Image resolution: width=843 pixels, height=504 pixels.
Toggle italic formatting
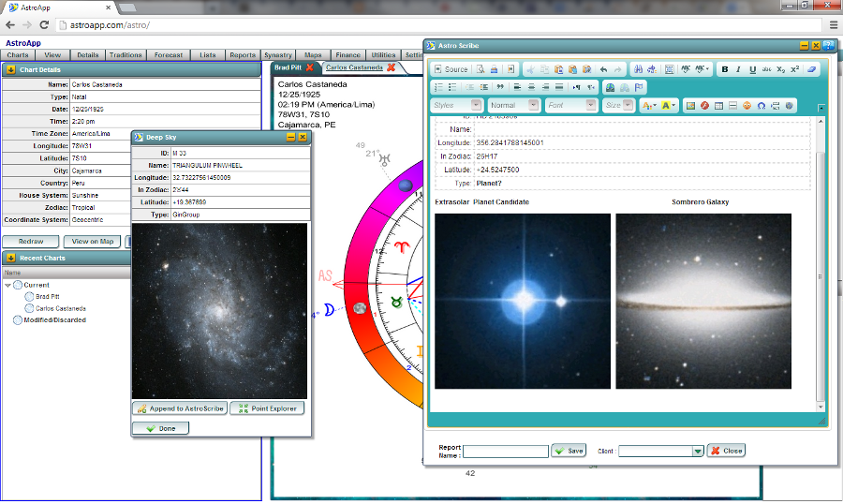738,69
